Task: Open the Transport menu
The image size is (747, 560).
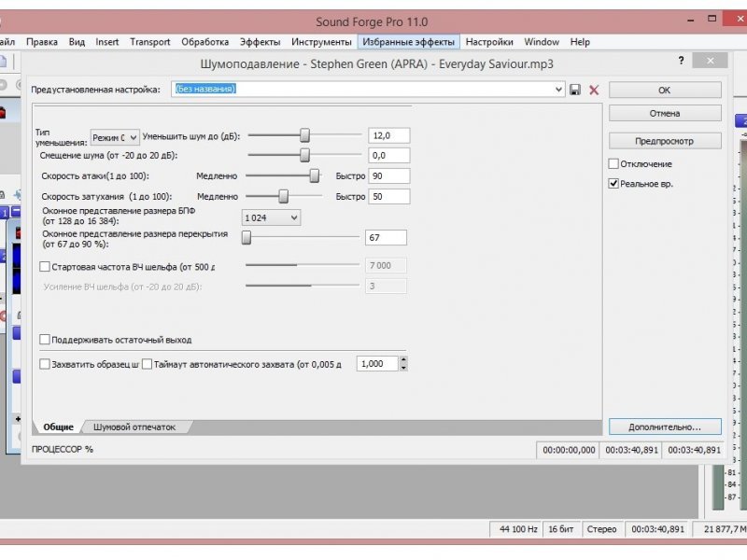Action: 150,42
